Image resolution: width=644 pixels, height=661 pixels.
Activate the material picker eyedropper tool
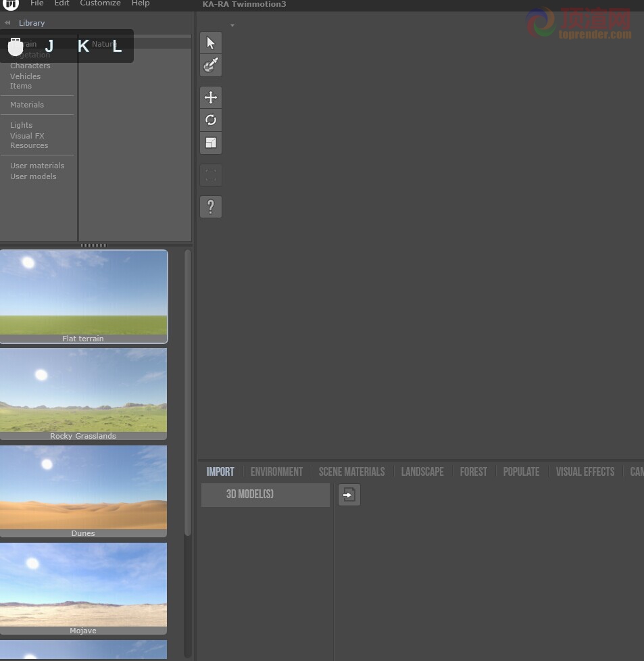(x=211, y=66)
